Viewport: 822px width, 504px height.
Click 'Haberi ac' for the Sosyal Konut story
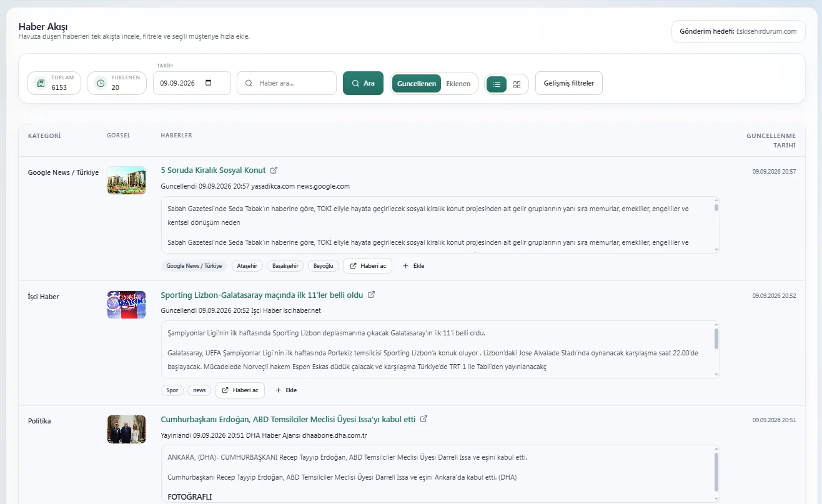[x=368, y=265]
